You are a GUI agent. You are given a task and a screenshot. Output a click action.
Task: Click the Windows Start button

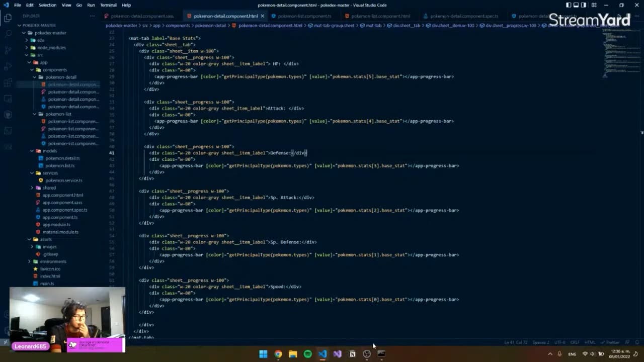tap(263, 354)
